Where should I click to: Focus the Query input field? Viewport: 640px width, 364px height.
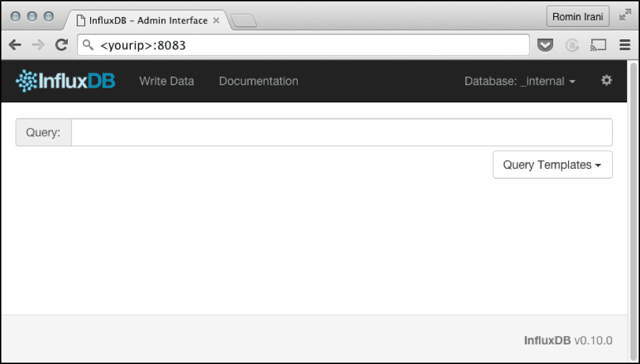(342, 133)
